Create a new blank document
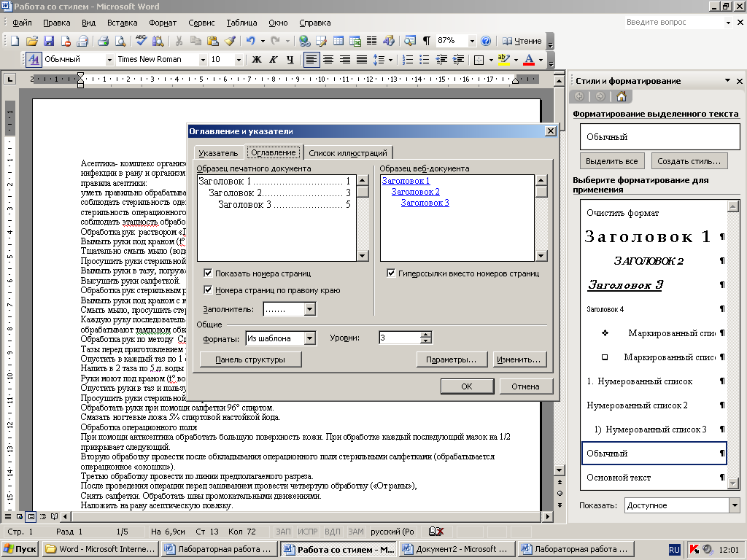Screen dimensions: 747x560 (15, 41)
